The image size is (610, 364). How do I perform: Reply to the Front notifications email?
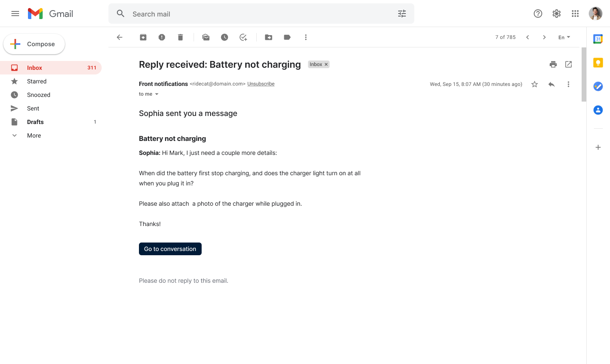(x=552, y=84)
